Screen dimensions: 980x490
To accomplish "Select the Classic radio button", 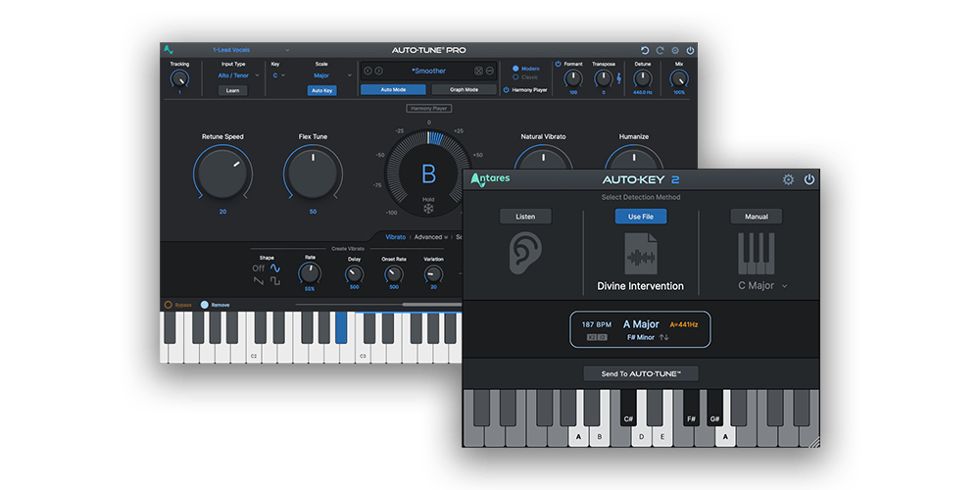I will (x=515, y=77).
